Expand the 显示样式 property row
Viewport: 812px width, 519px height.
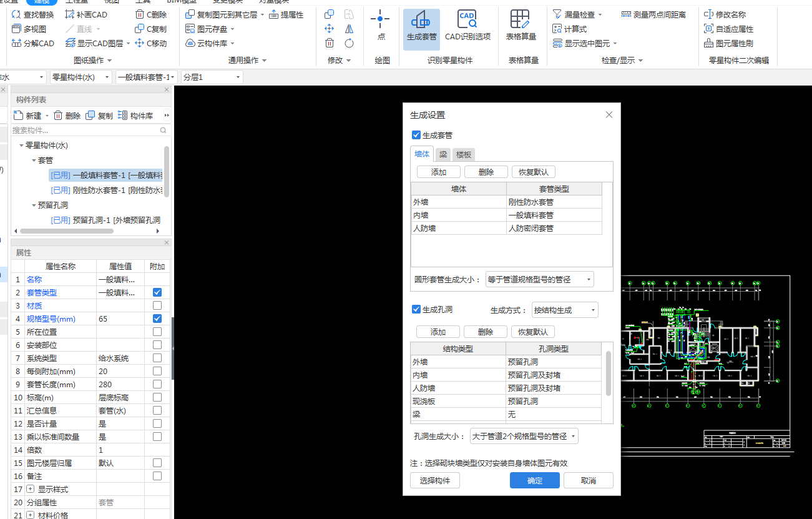click(30, 489)
